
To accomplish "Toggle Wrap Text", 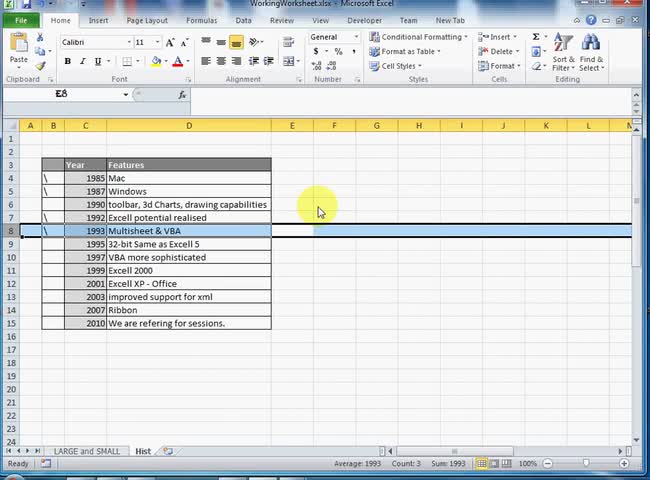I will 288,42.
